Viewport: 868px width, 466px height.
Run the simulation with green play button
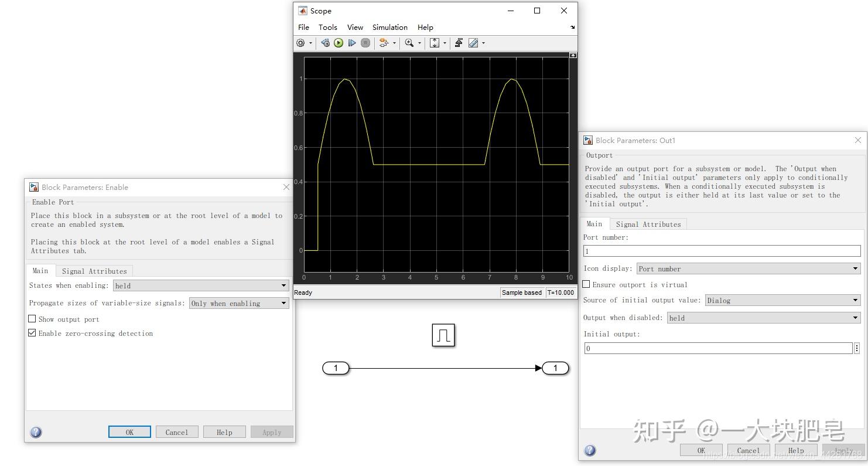pyautogui.click(x=339, y=43)
